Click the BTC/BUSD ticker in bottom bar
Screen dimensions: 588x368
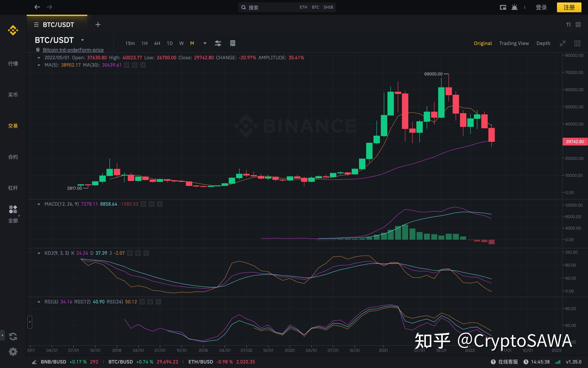click(143, 362)
